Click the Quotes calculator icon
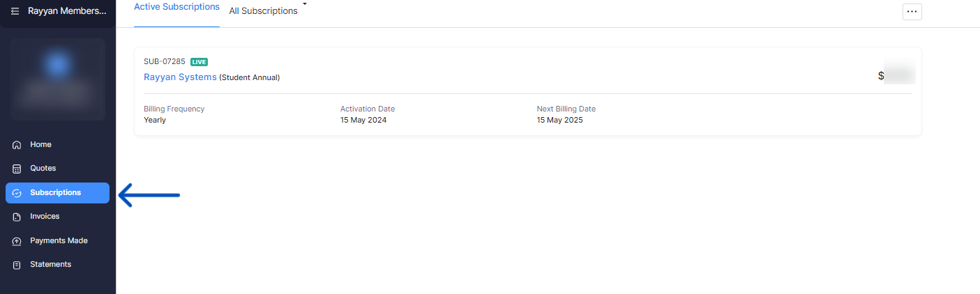The width and height of the screenshot is (980, 294). [17, 169]
